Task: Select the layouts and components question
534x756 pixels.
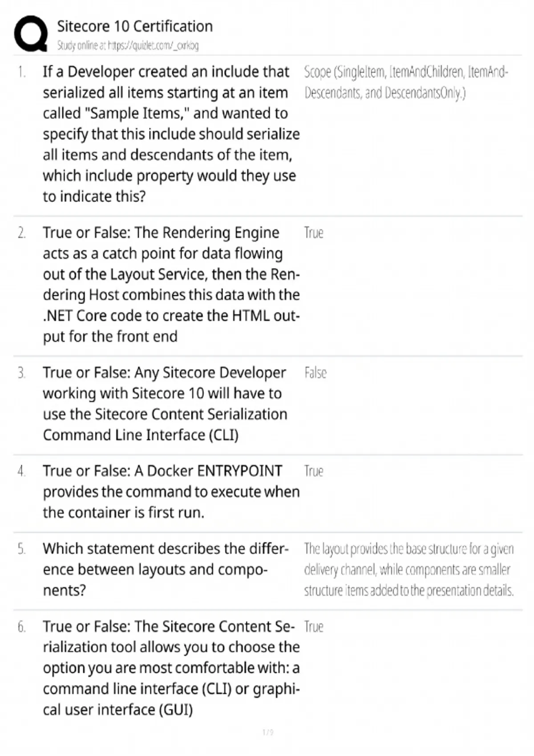Action: click(165, 569)
